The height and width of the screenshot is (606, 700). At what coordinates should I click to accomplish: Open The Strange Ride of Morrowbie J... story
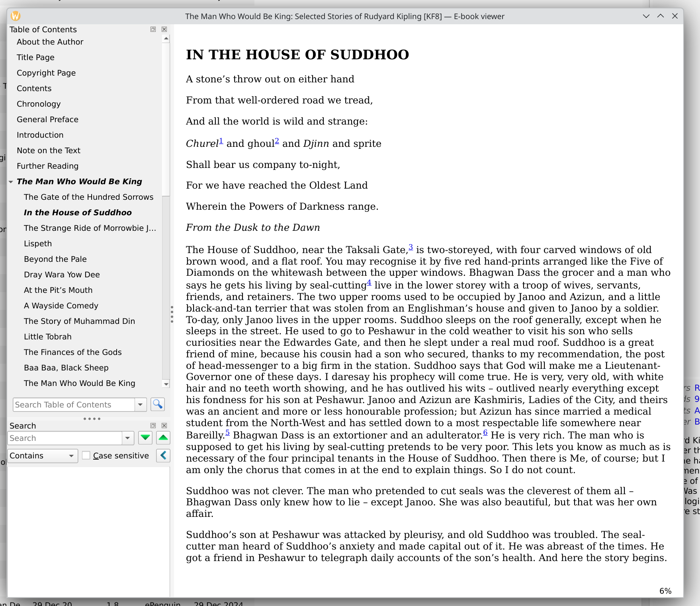(x=90, y=228)
